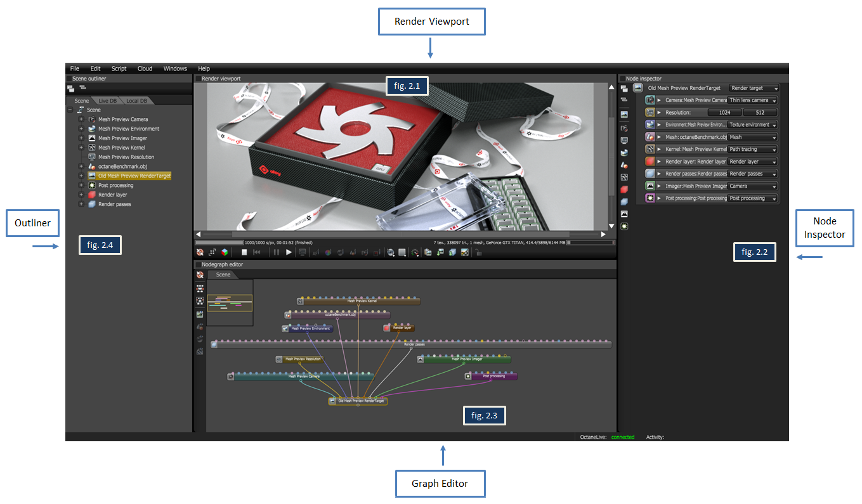
Task: Click the kernel icon in Node inspector sidebar
Action: (x=624, y=177)
